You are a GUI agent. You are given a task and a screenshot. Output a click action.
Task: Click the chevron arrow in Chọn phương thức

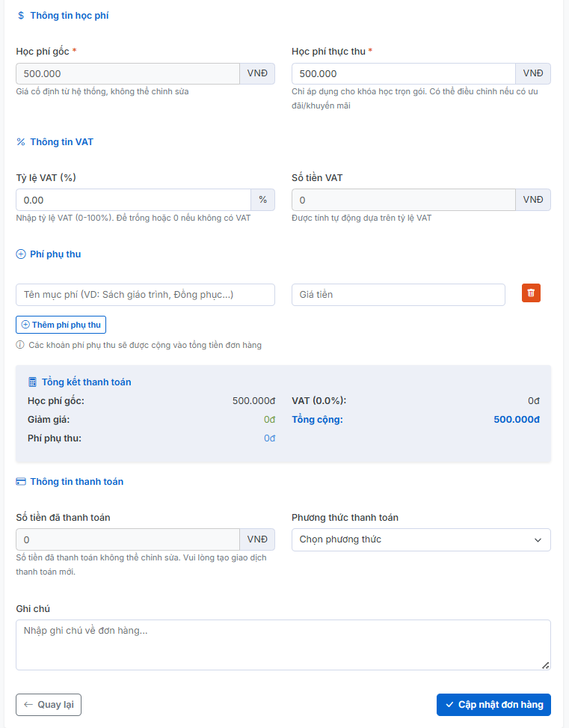(x=538, y=539)
